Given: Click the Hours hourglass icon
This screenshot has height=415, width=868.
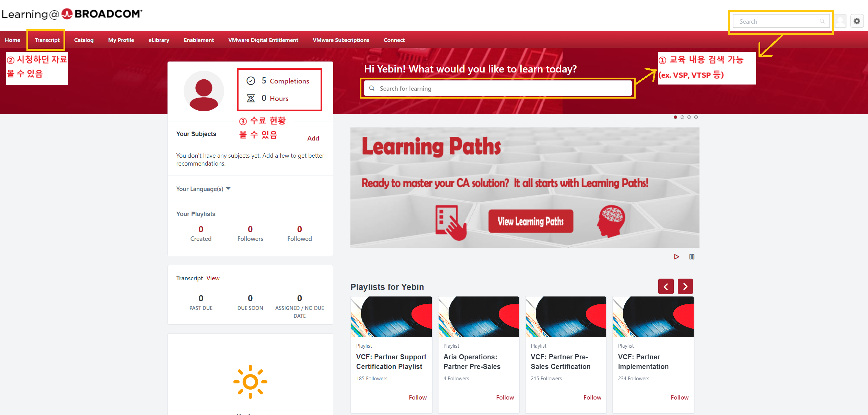Looking at the screenshot, I should pos(251,98).
